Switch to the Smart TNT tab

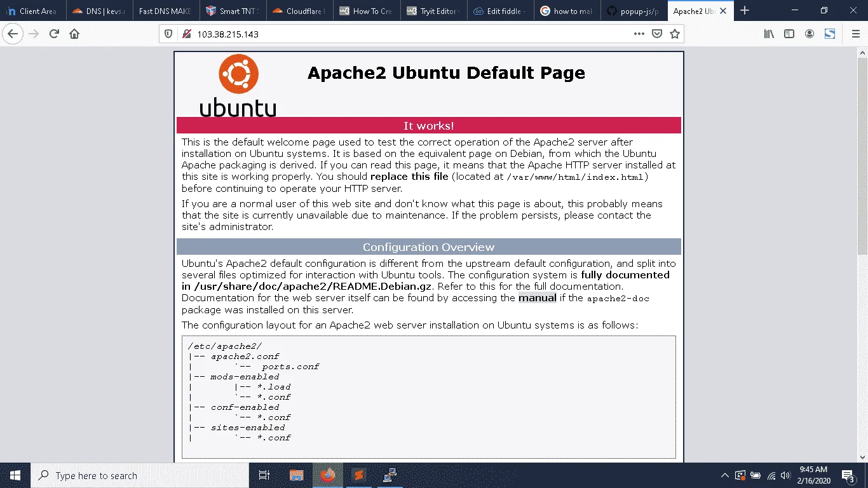[233, 11]
